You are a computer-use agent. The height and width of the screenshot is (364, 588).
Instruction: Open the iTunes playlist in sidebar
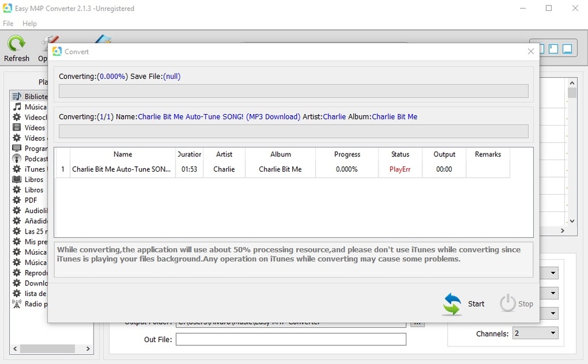[30, 169]
